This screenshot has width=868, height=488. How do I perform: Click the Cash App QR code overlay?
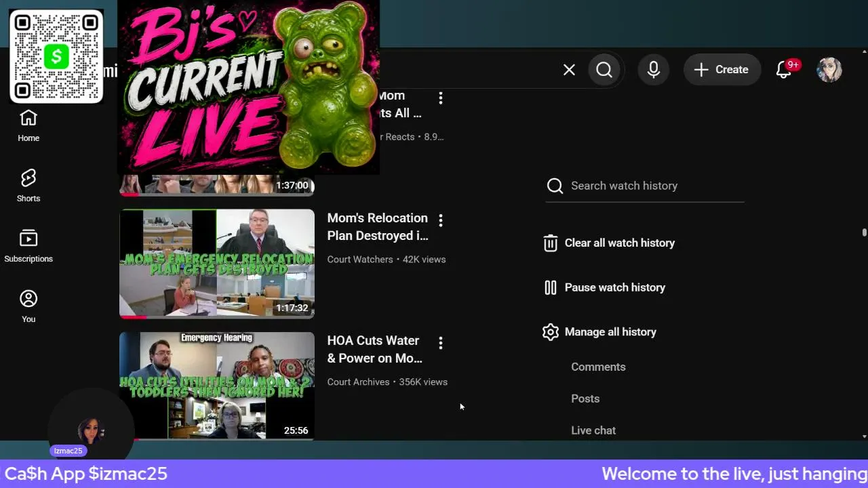point(56,56)
